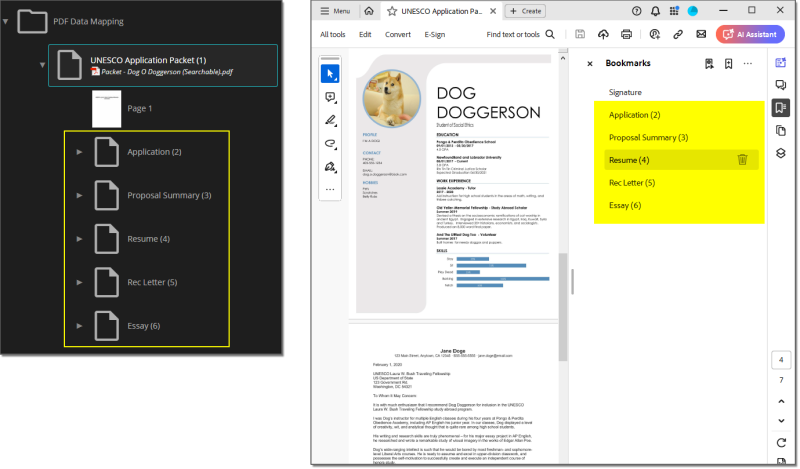Click the search magnifier icon

point(550,34)
